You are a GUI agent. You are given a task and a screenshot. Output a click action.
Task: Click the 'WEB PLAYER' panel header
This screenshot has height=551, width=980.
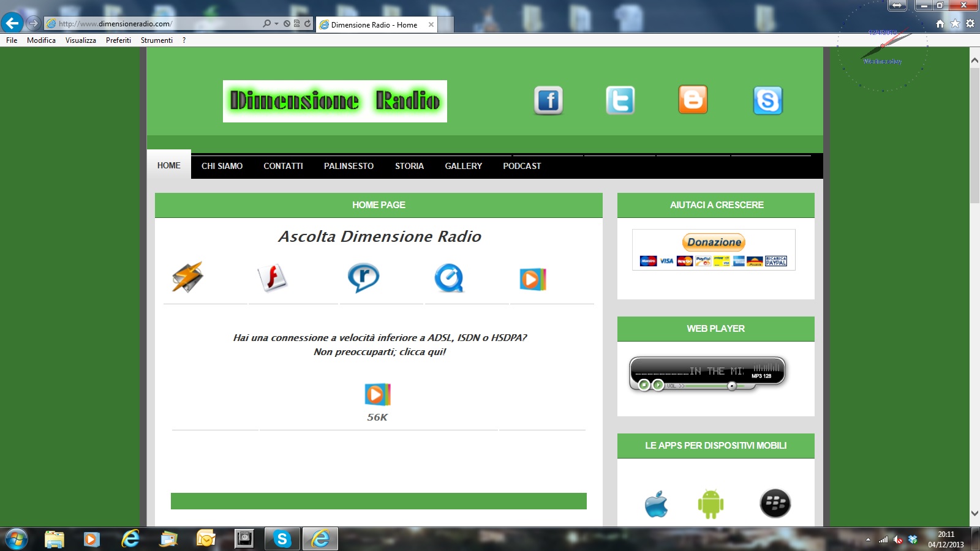(716, 329)
